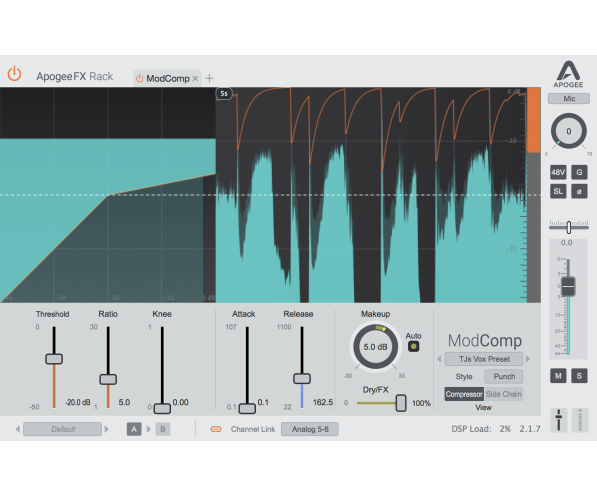Click next rack preset arrow near Default
This screenshot has width=597, height=497.
point(107,429)
